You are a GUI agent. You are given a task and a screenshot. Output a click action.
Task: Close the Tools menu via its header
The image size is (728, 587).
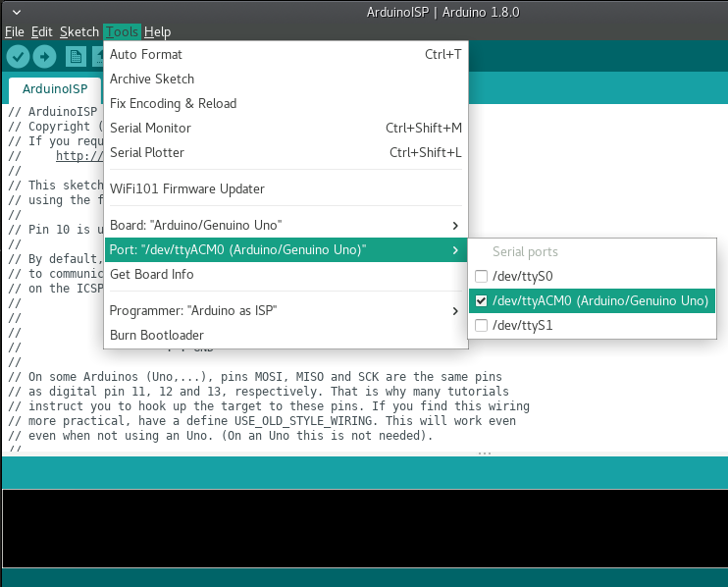(122, 32)
